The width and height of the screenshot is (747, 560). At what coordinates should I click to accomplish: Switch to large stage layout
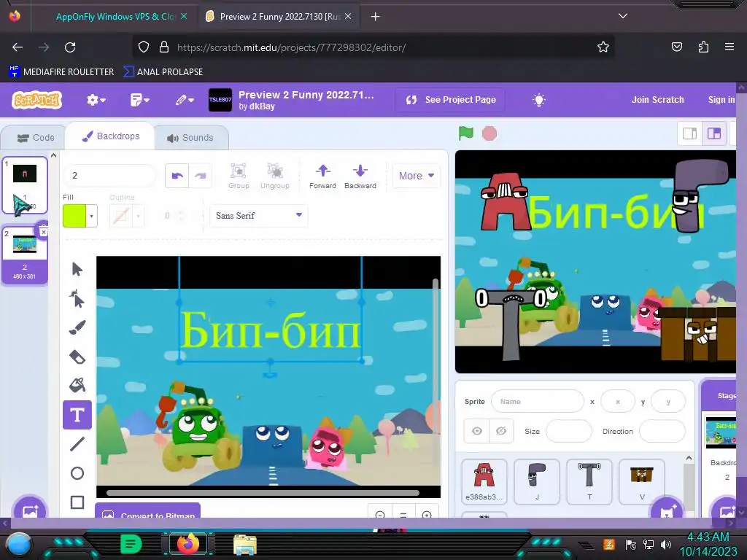point(713,133)
